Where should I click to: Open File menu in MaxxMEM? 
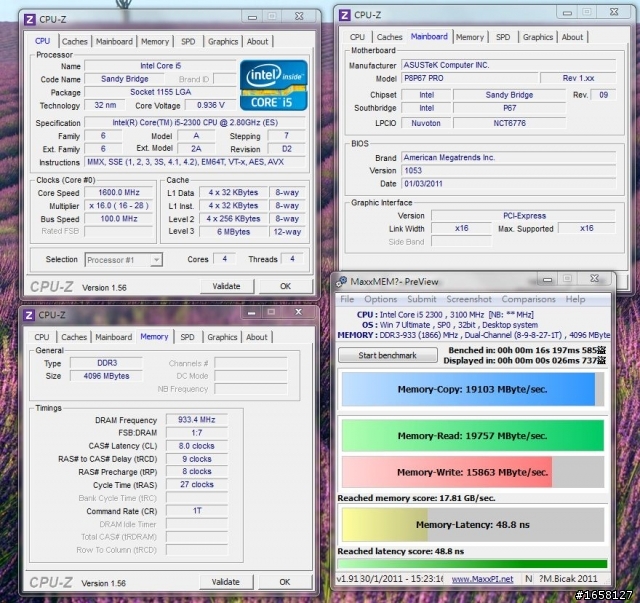(x=347, y=299)
